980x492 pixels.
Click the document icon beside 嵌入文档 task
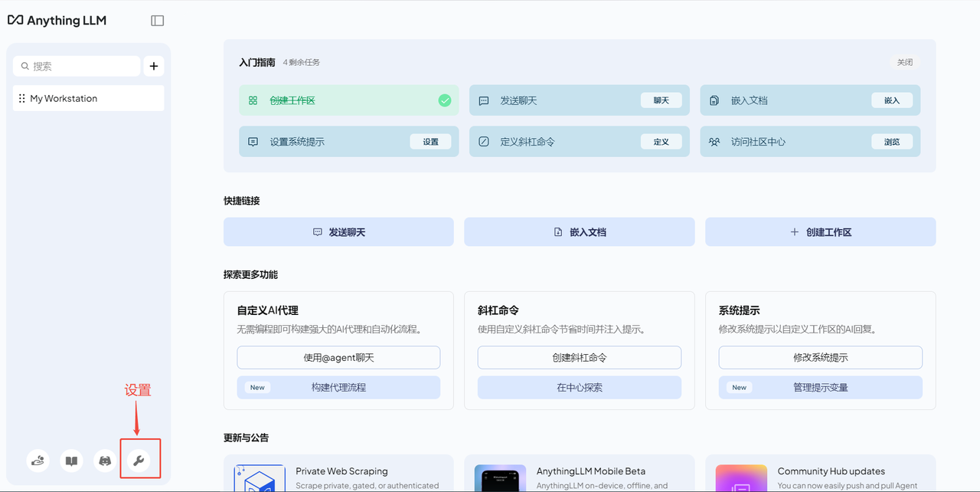click(714, 100)
